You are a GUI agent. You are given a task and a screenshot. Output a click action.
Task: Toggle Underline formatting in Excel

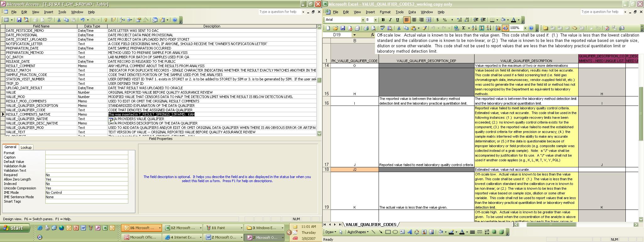[x=397, y=20]
